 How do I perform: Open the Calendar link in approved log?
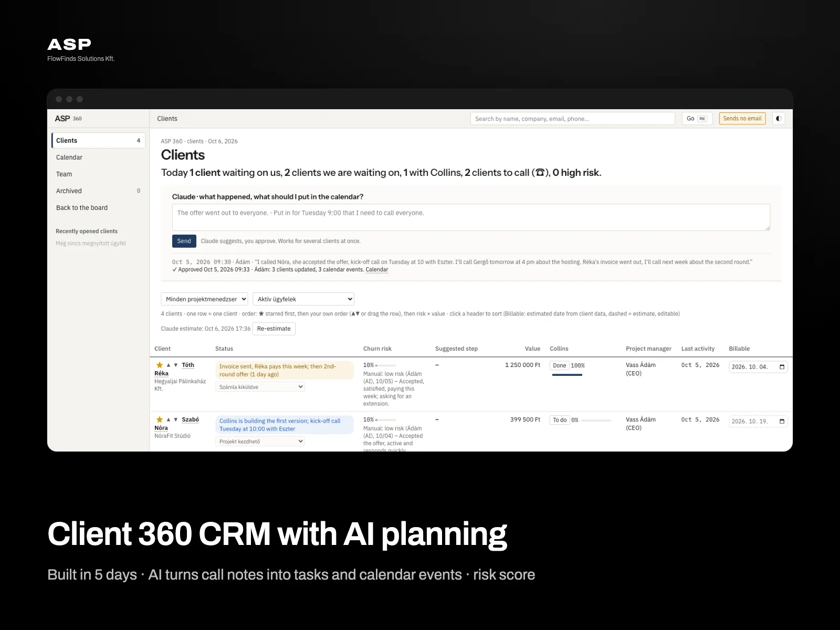(377, 270)
